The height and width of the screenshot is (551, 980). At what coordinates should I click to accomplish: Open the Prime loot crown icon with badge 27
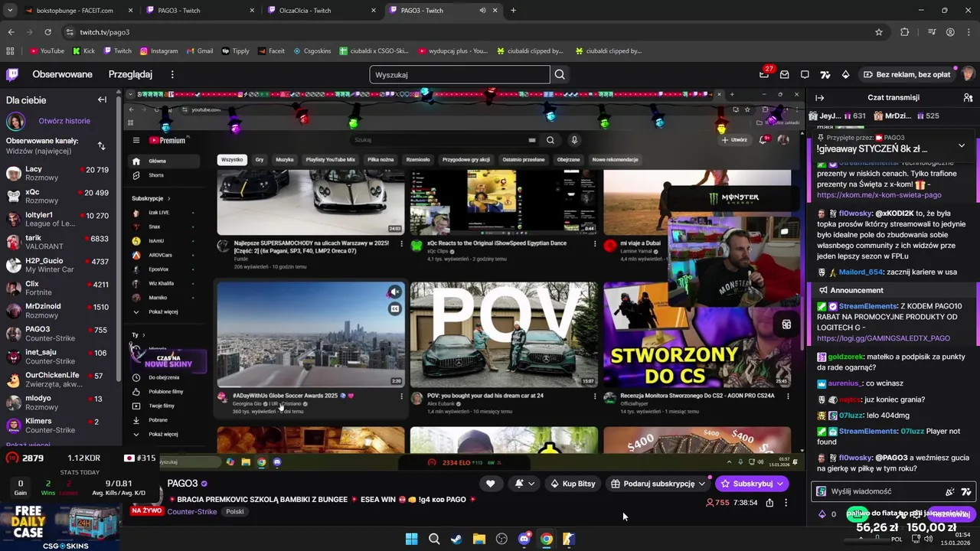click(x=764, y=74)
